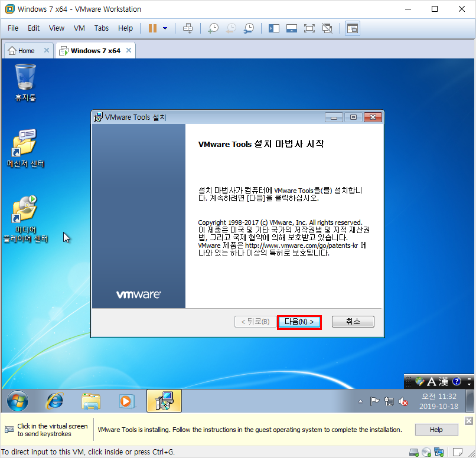Click 다음(N) to continue installation
Screen dimensions: 476x458
pos(299,322)
